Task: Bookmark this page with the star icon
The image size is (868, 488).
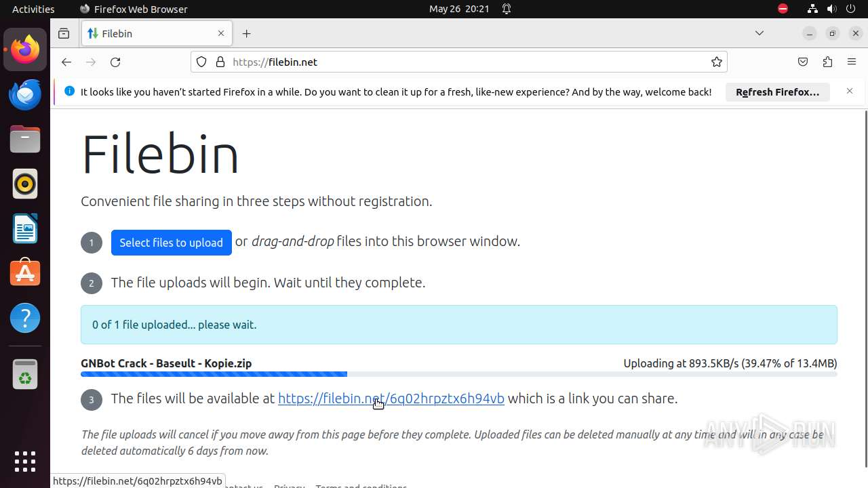Action: tap(717, 62)
